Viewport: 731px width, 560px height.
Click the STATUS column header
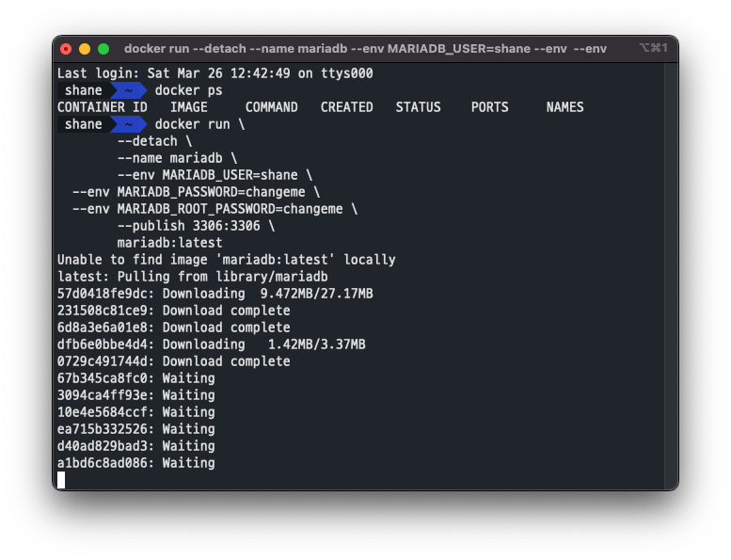[x=418, y=107]
